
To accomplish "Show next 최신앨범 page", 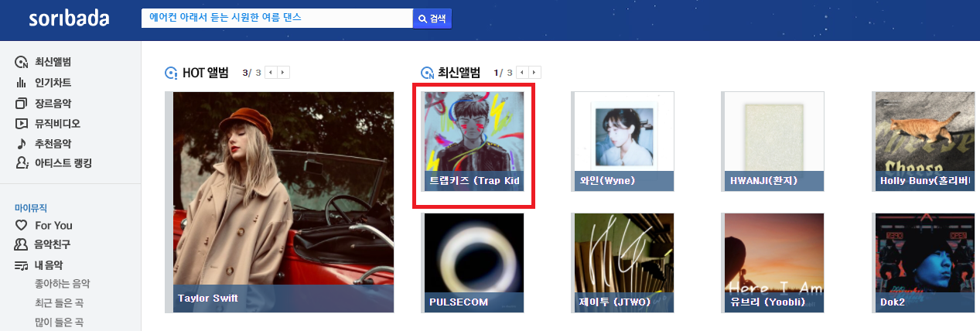I will (x=535, y=73).
